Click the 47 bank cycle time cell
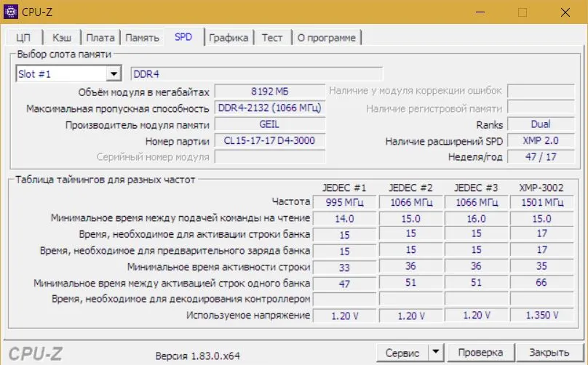Image resolution: width=588 pixels, height=365 pixels. click(x=344, y=284)
